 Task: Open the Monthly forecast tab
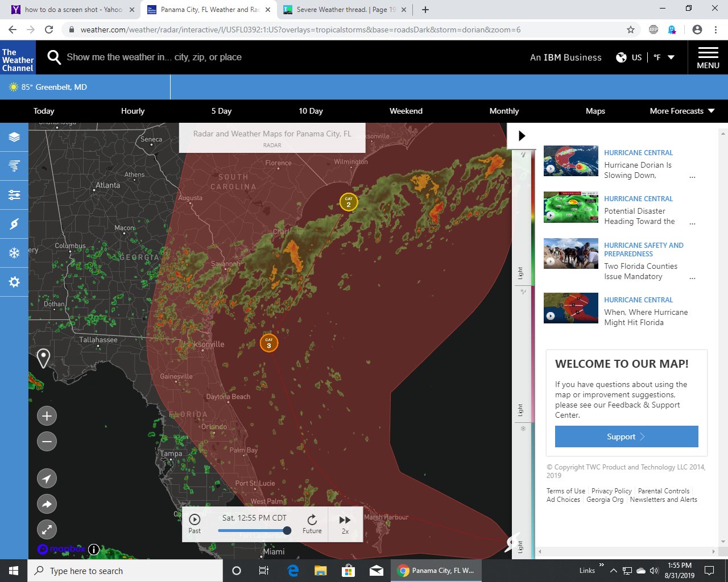[x=504, y=111]
